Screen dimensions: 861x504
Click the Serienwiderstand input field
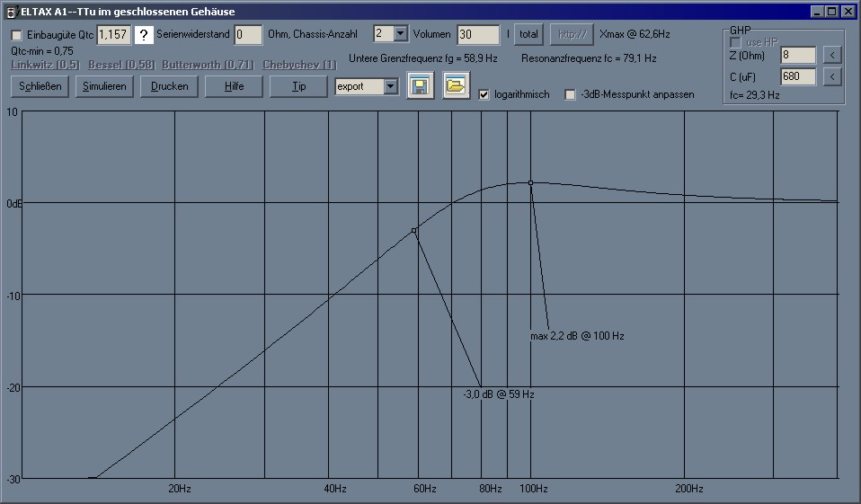(x=248, y=34)
